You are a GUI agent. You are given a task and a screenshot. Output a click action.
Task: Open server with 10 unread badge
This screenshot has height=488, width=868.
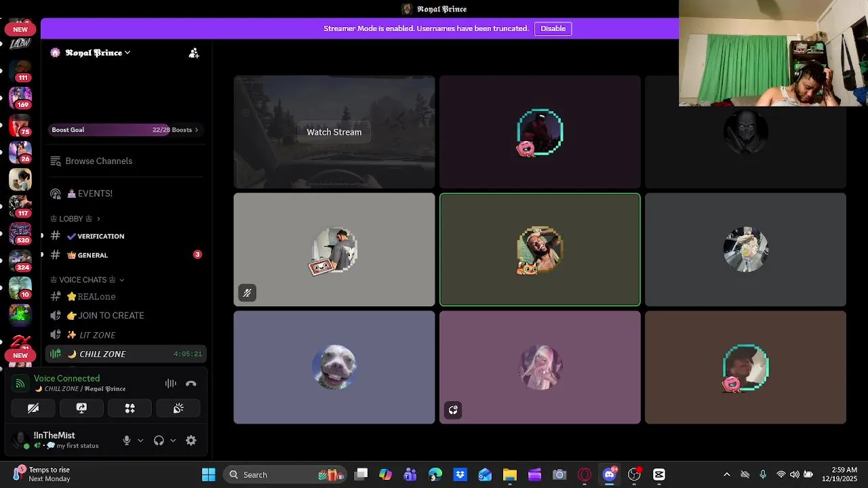coord(20,288)
